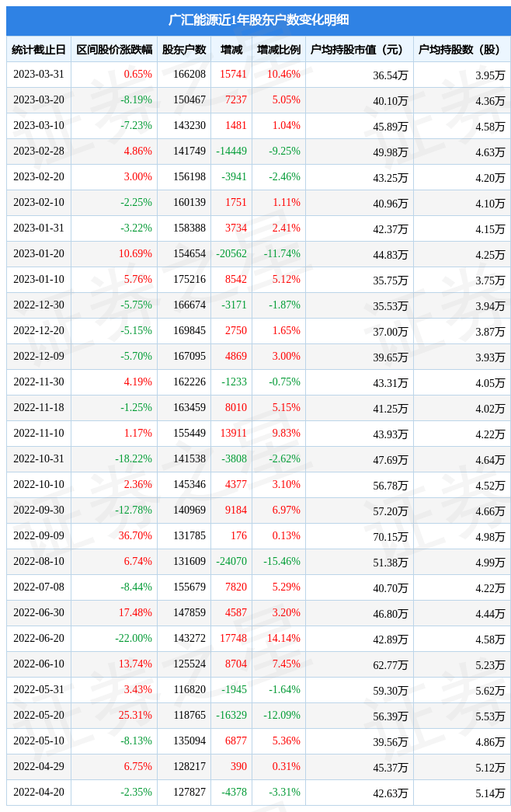
Task: Select the 70.15万 average holding value
Action: [391, 536]
